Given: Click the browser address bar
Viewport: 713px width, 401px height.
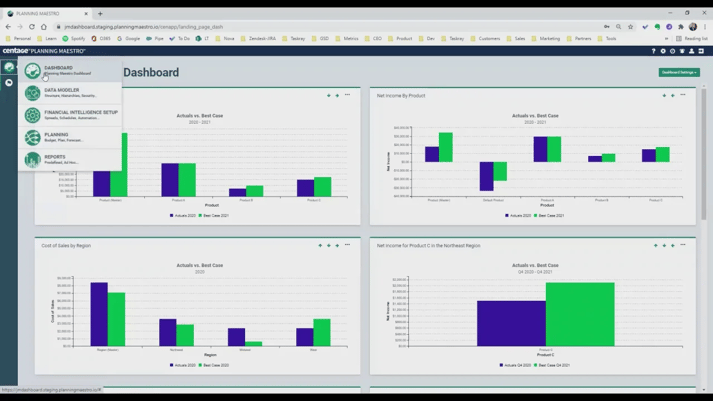Looking at the screenshot, I should click(x=300, y=27).
